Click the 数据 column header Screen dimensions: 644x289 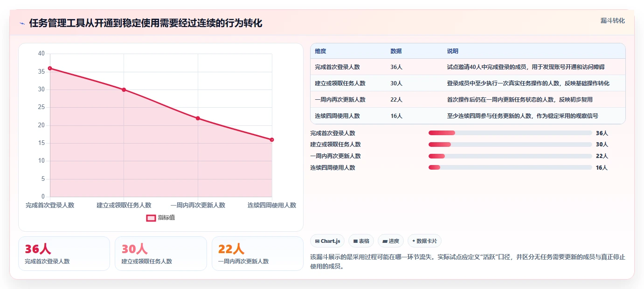tap(396, 51)
